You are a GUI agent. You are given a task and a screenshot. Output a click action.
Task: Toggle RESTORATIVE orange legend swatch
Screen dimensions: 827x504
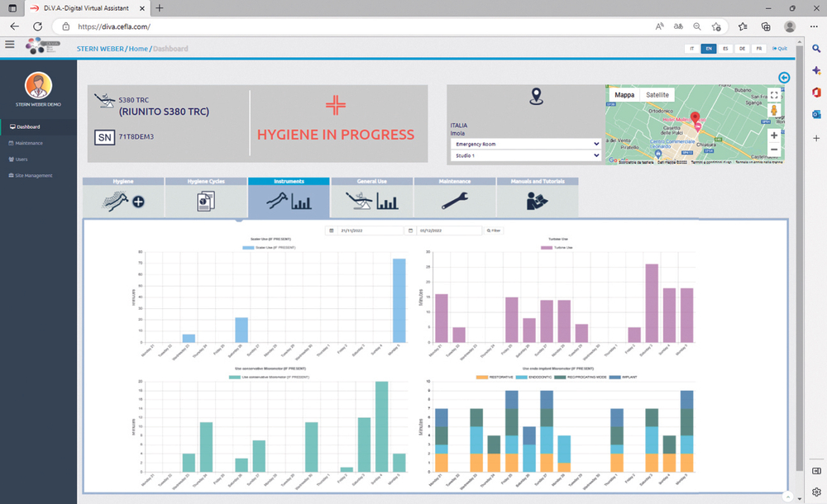(481, 377)
